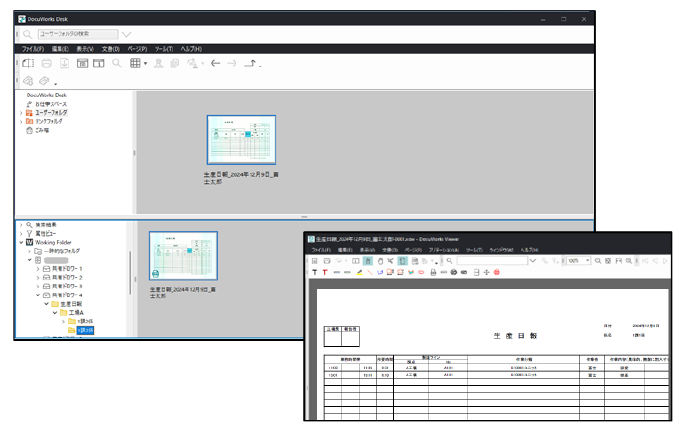Click the forward arrow navigation icon
This screenshot has height=431, width=686.
coord(231,64)
